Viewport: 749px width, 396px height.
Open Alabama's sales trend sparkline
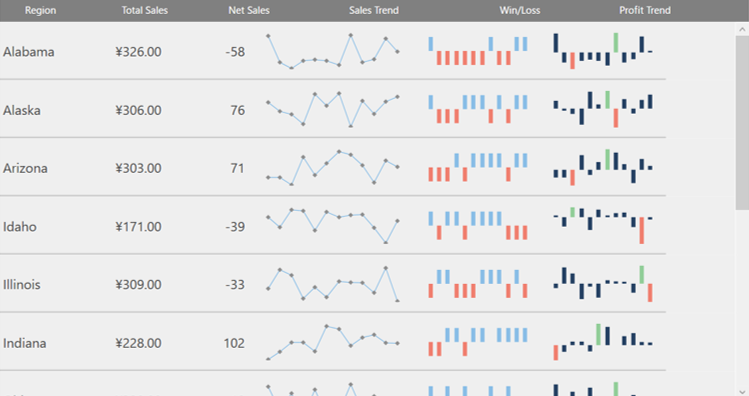click(x=332, y=52)
